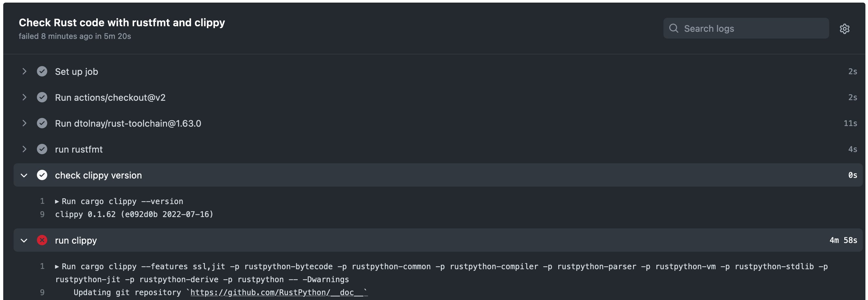Screen dimensions: 868x300
Task: Click line number 1 beside cargo clippy --version
Action: [42, 202]
